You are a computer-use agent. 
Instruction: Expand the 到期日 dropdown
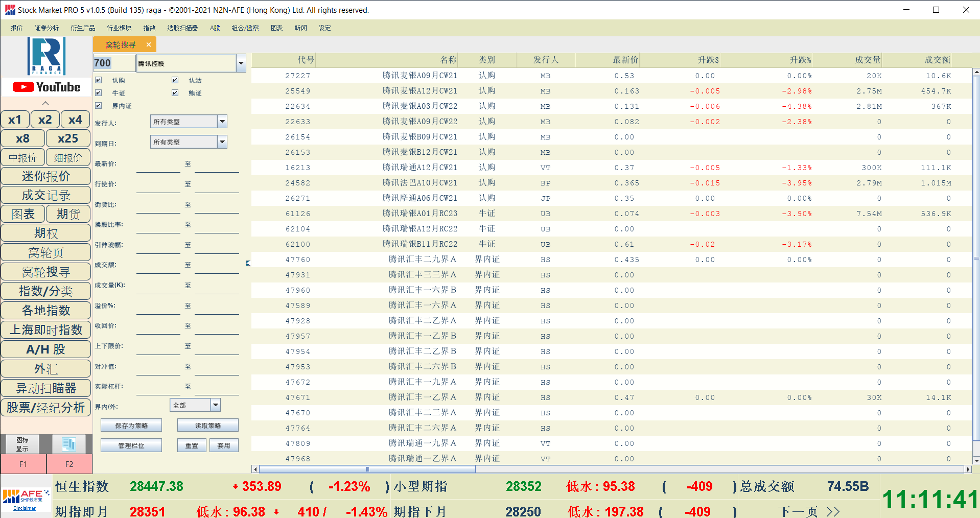[x=222, y=142]
